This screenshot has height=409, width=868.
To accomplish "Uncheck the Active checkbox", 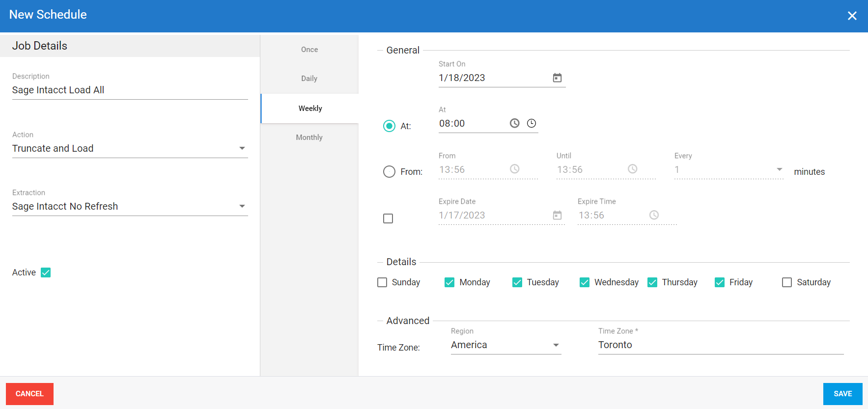I will [46, 273].
